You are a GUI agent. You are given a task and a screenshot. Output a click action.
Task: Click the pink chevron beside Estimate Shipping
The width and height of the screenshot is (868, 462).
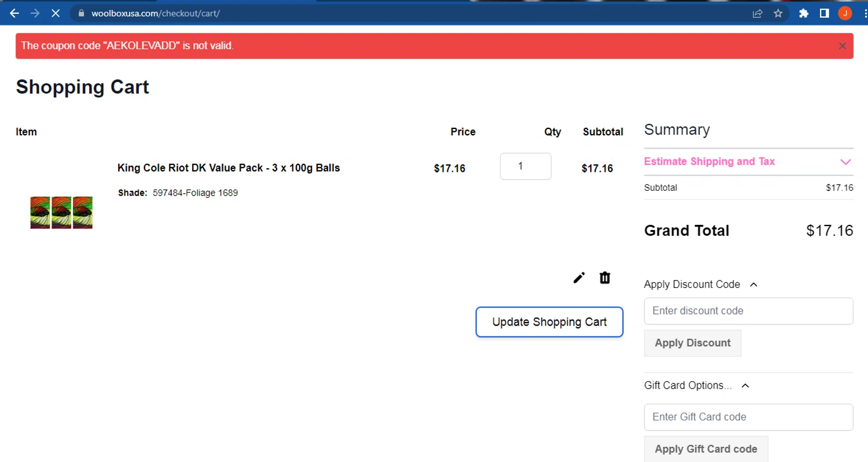pyautogui.click(x=846, y=162)
